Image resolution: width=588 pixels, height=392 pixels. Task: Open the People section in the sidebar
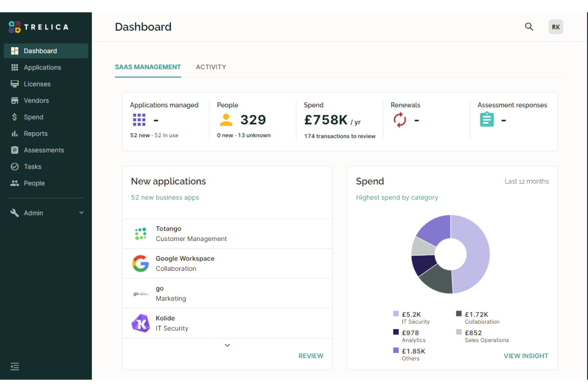(34, 183)
